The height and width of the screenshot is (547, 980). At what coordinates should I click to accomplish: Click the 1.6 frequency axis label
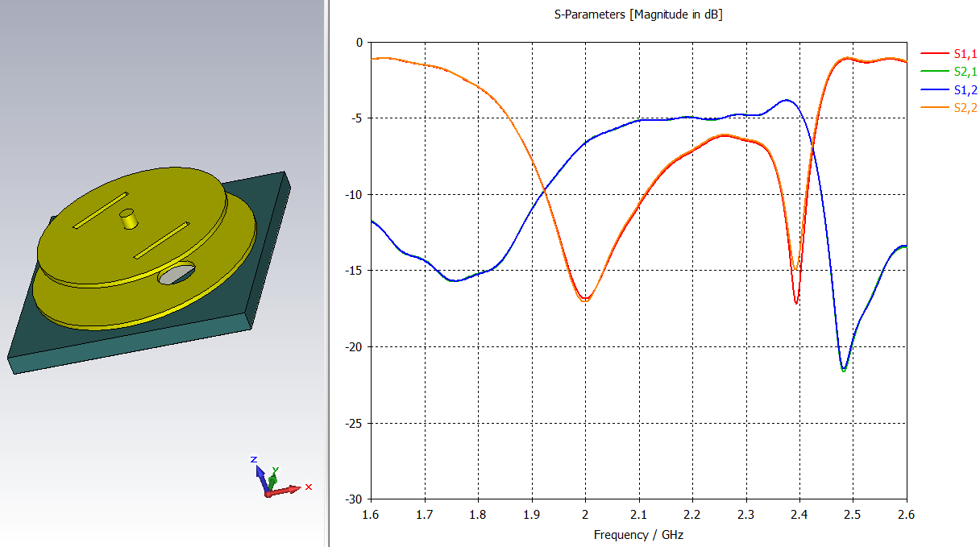(x=371, y=514)
